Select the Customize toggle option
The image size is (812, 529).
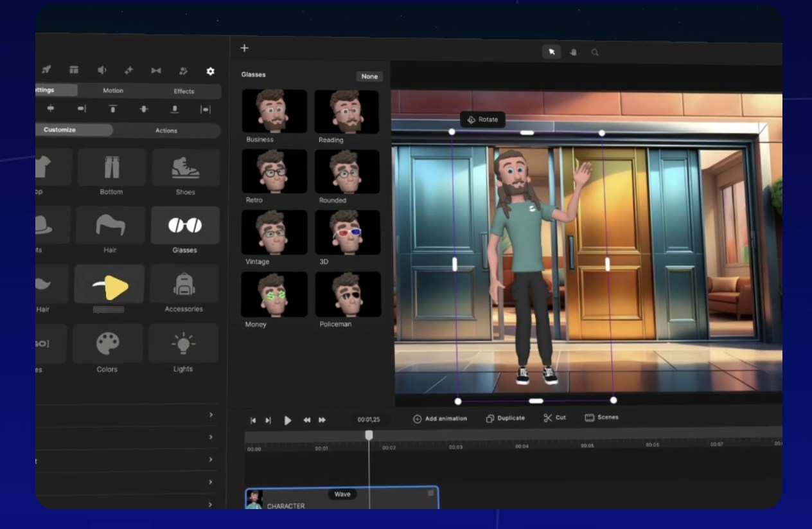60,130
